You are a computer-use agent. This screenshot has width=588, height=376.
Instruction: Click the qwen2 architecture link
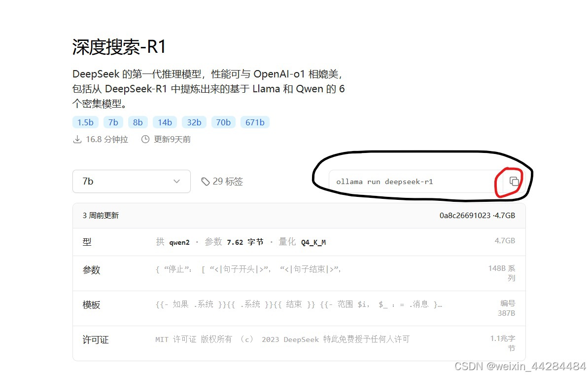click(x=178, y=242)
